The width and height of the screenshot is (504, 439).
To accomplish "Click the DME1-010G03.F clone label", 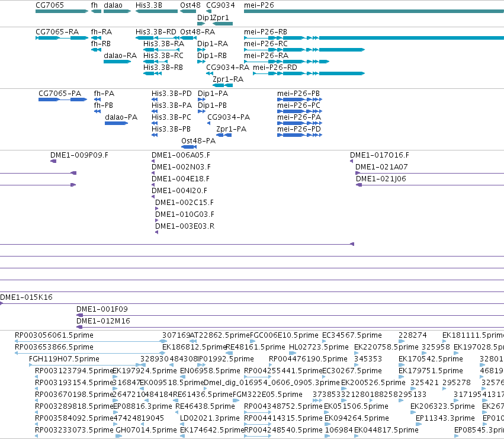I will pyautogui.click(x=185, y=214).
